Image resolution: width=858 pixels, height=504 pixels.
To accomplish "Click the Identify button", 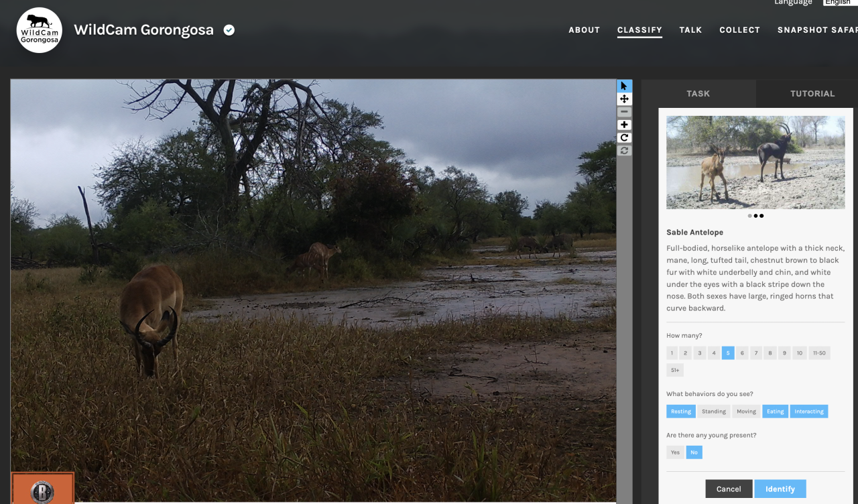I will point(780,489).
